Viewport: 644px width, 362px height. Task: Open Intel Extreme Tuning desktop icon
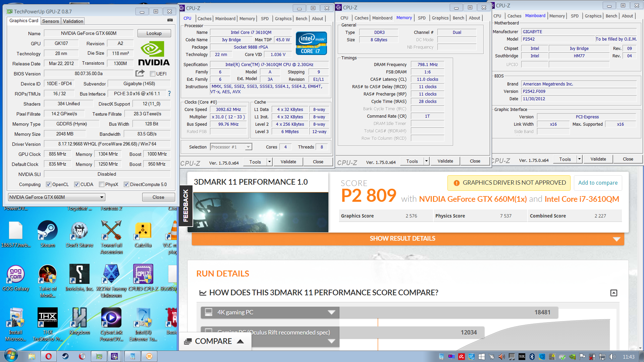(x=143, y=324)
